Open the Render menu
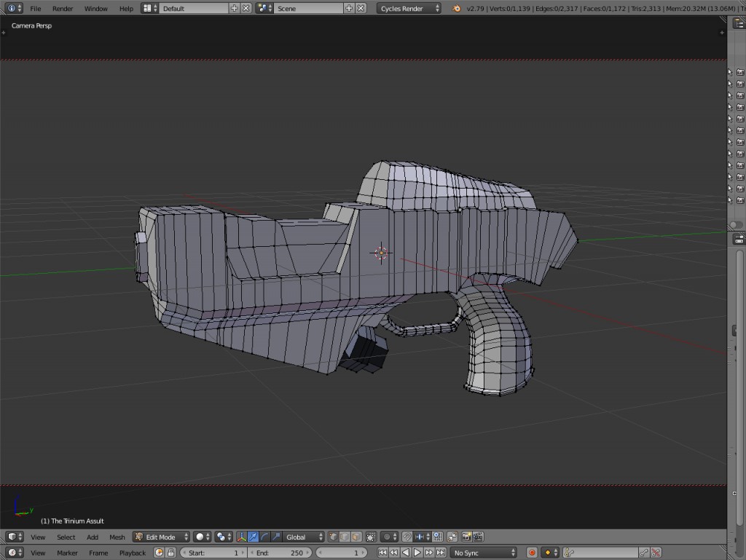This screenshot has height=560, width=746. [63, 8]
